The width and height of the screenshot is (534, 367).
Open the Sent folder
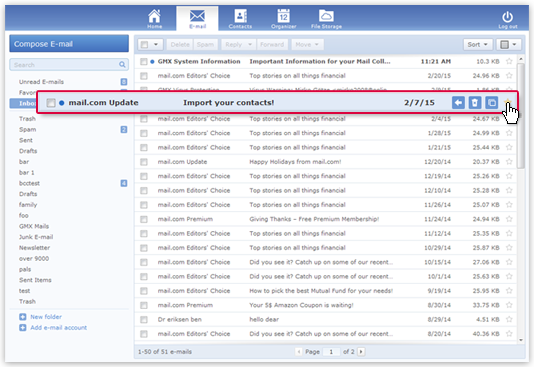26,140
